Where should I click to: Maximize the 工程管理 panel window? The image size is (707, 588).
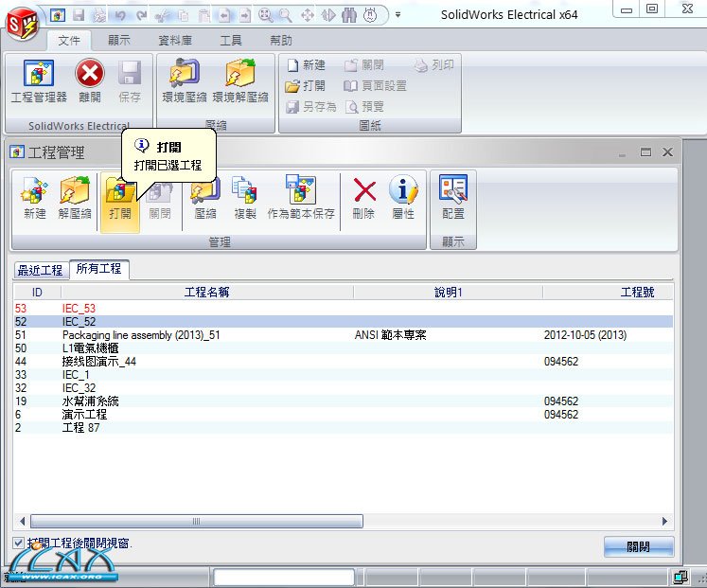tap(645, 151)
